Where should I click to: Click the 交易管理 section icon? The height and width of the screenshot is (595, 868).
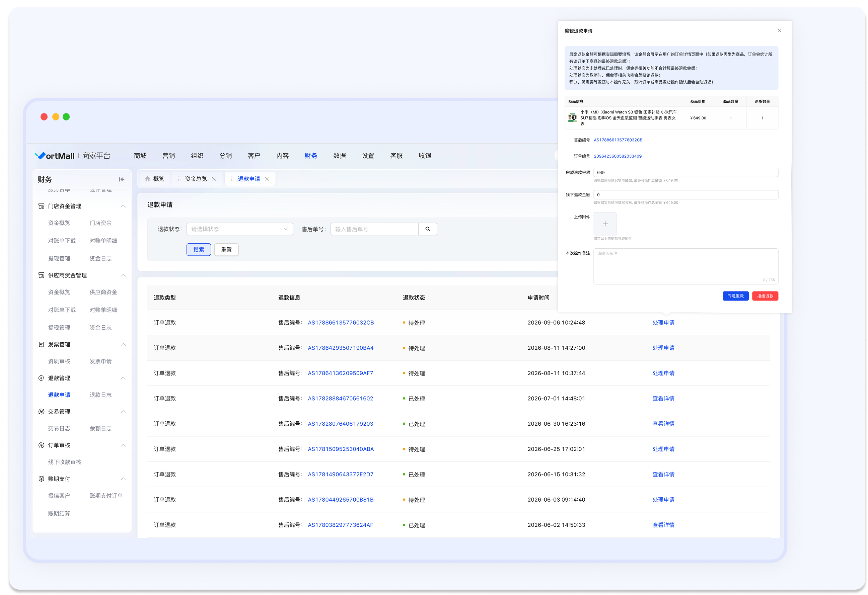pyautogui.click(x=42, y=412)
